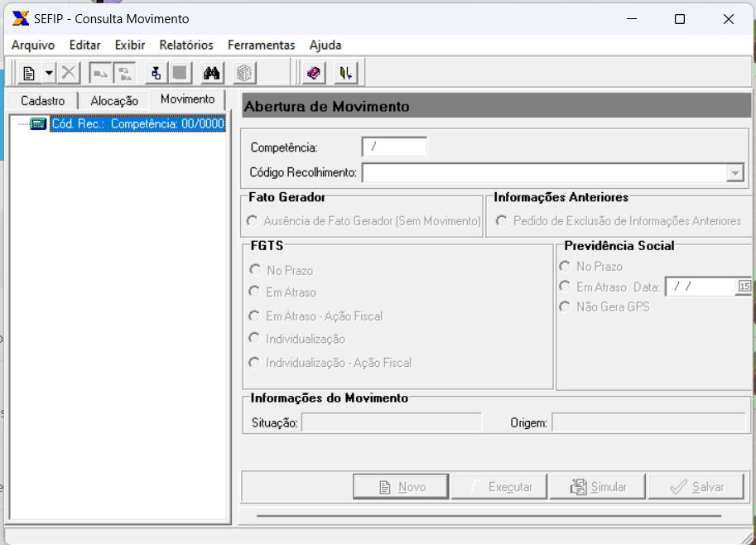Open the Ferramentas menu
The image size is (756, 545).
click(x=261, y=45)
